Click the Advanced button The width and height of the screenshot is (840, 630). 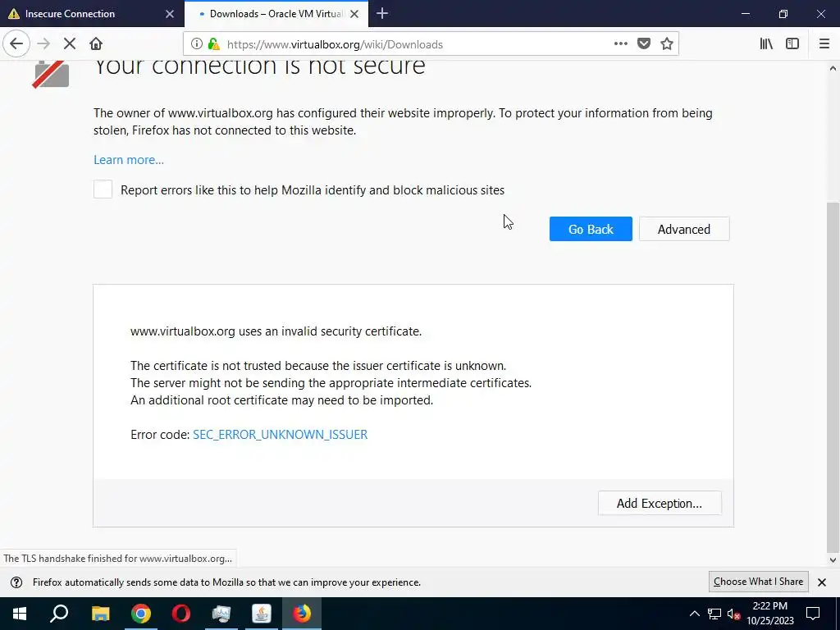(x=683, y=229)
